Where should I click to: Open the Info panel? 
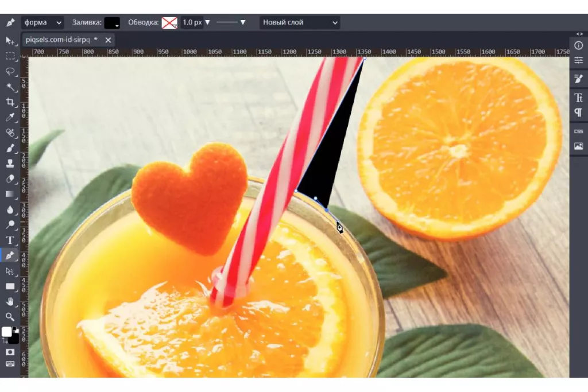[579, 45]
